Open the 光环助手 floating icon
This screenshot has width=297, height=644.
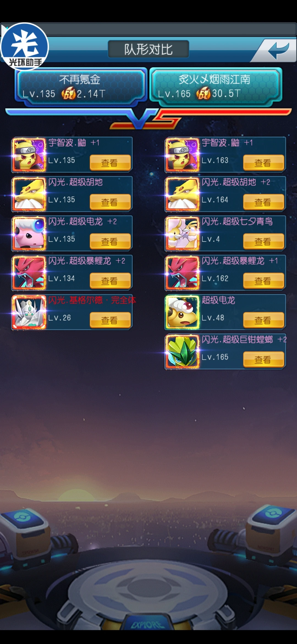pos(25,47)
